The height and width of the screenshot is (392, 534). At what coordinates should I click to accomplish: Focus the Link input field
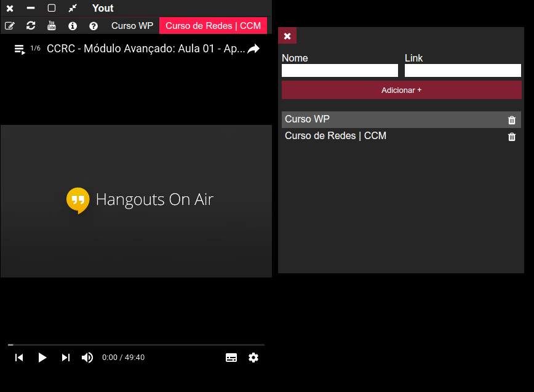point(463,71)
